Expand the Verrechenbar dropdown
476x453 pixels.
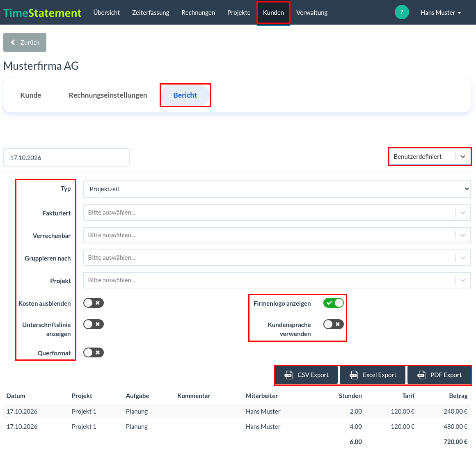click(277, 235)
